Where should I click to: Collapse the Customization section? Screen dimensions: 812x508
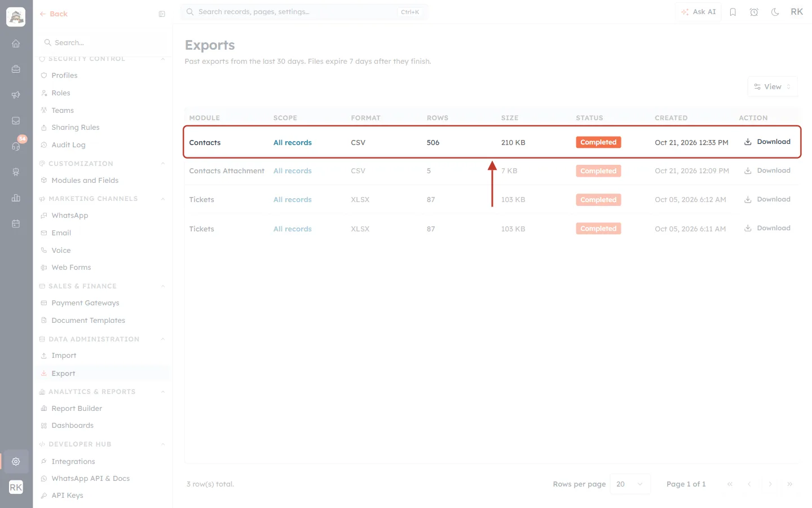click(163, 164)
